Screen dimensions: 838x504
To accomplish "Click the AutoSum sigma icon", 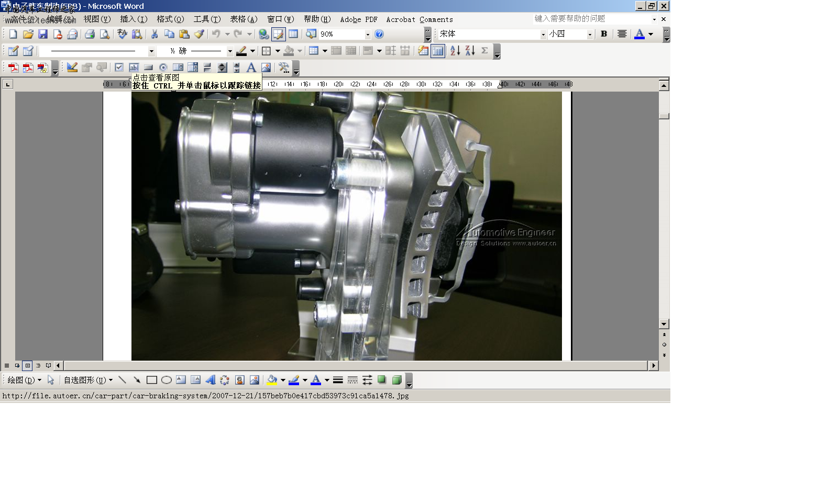I will click(484, 51).
